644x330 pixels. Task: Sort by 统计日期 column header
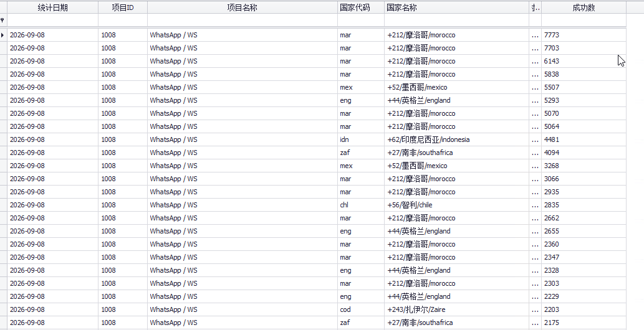pyautogui.click(x=52, y=7)
